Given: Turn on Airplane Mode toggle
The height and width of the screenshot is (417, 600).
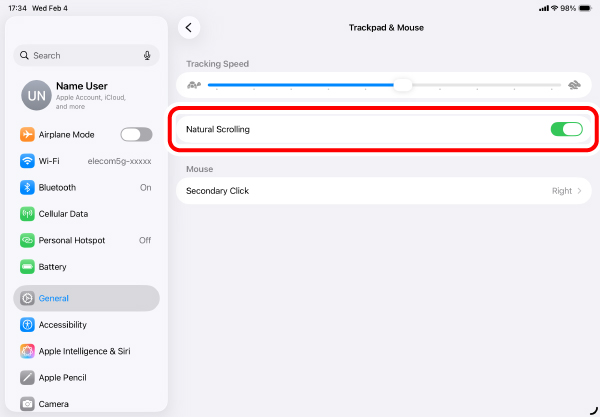Looking at the screenshot, I should tap(136, 135).
